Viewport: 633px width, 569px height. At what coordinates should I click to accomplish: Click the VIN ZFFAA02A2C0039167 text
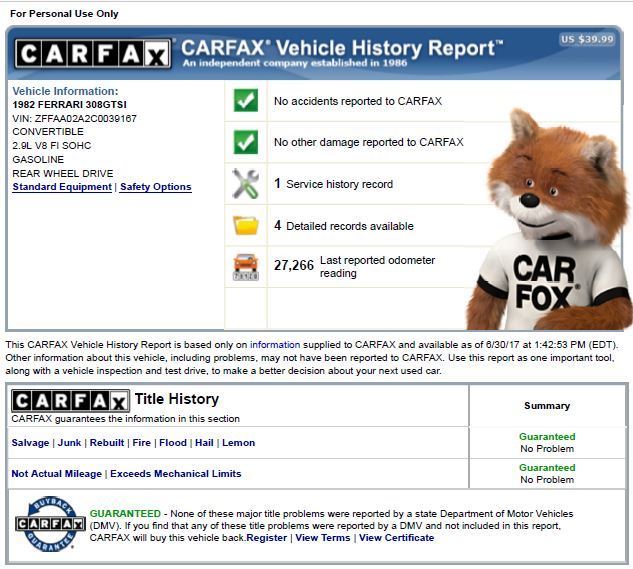[x=74, y=119]
